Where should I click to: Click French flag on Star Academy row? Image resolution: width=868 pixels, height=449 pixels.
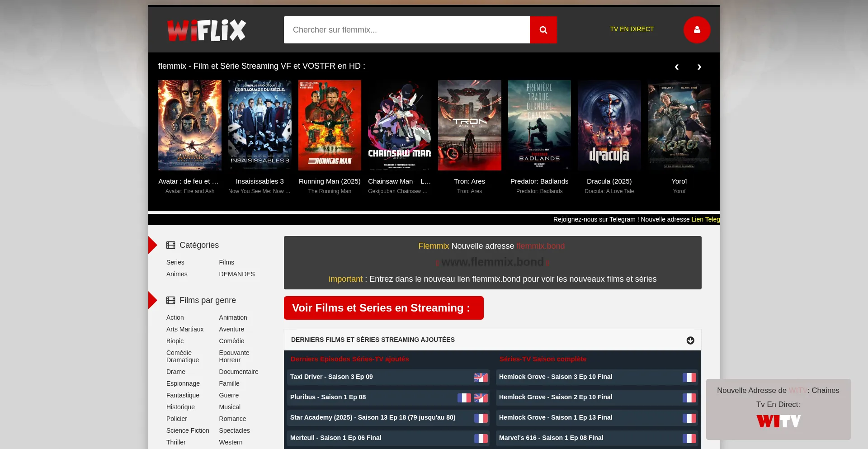(x=481, y=418)
